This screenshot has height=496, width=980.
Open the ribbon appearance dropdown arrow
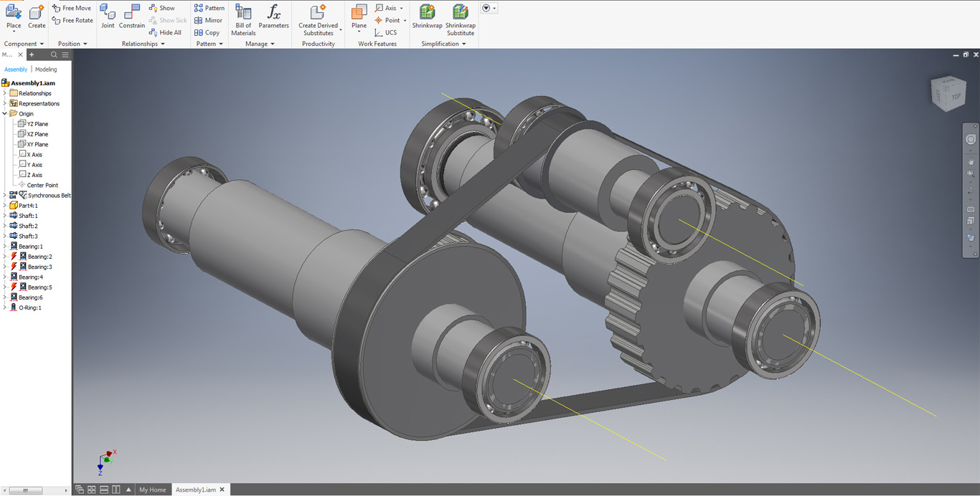pos(494,9)
